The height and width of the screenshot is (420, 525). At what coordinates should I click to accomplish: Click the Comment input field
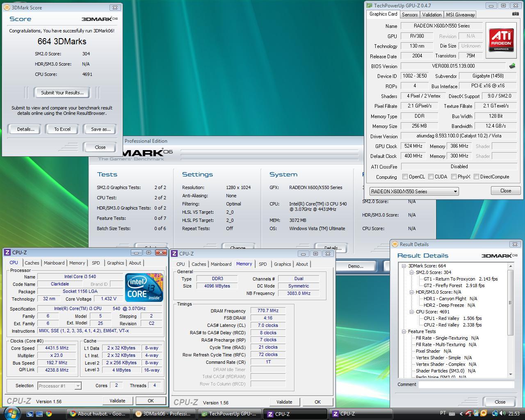click(x=466, y=384)
